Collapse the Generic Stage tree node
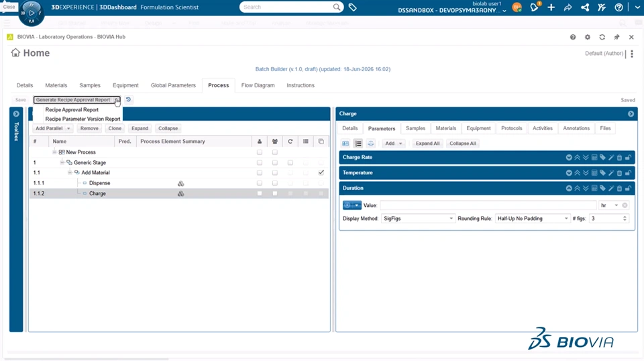Screen dimensions: 644x361 point(62,162)
